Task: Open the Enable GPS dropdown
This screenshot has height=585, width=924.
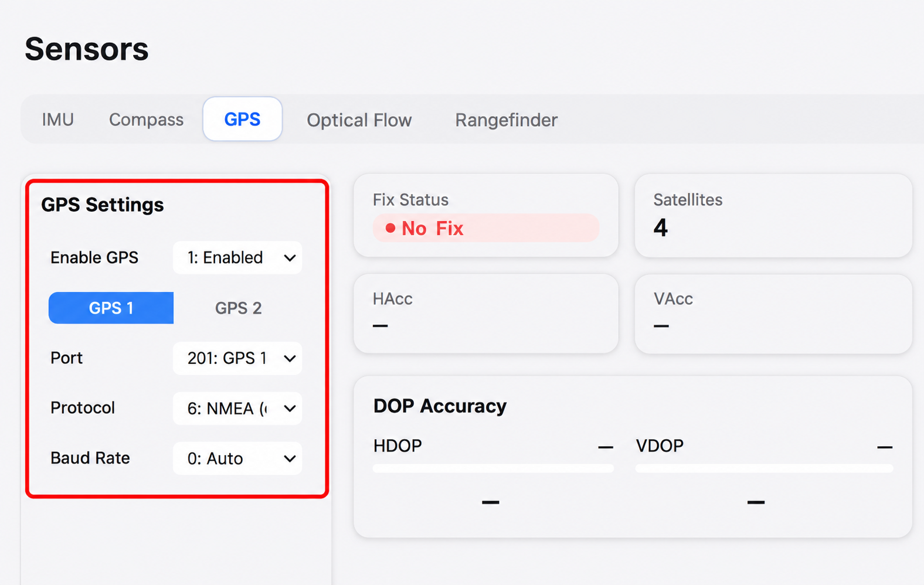Action: tap(237, 257)
